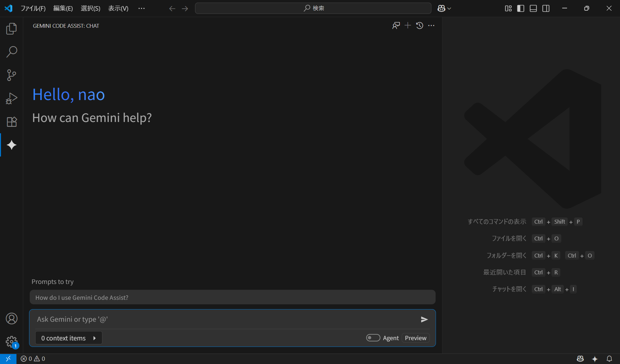Click the すべてのコマンドの表示 shortcut hint
This screenshot has width=620, height=364.
pos(497,222)
